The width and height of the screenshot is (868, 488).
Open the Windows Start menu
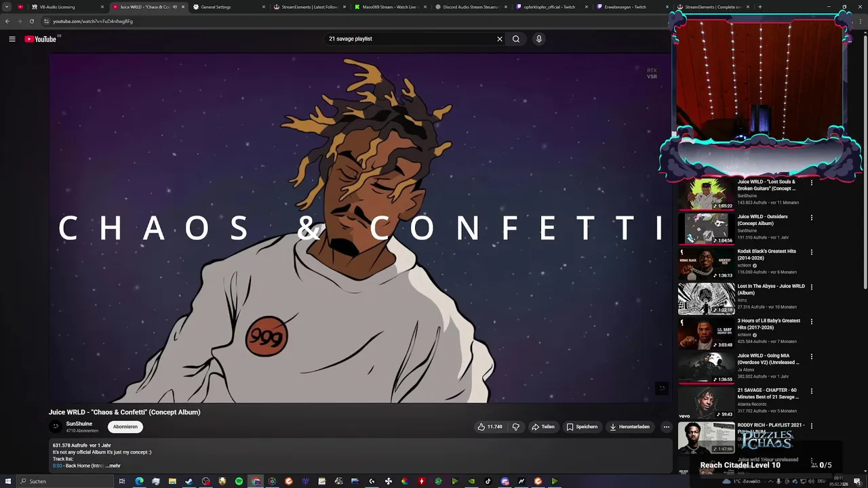click(x=7, y=481)
